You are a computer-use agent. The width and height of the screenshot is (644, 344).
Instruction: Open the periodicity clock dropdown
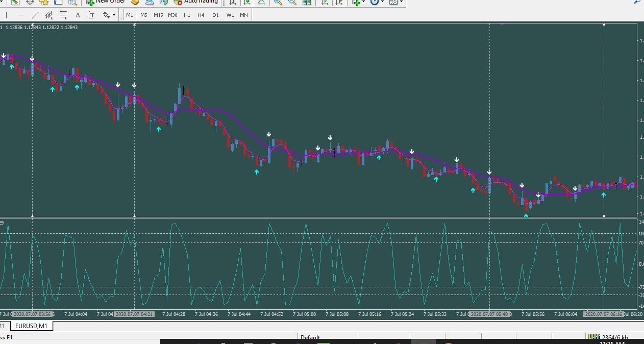377,3
